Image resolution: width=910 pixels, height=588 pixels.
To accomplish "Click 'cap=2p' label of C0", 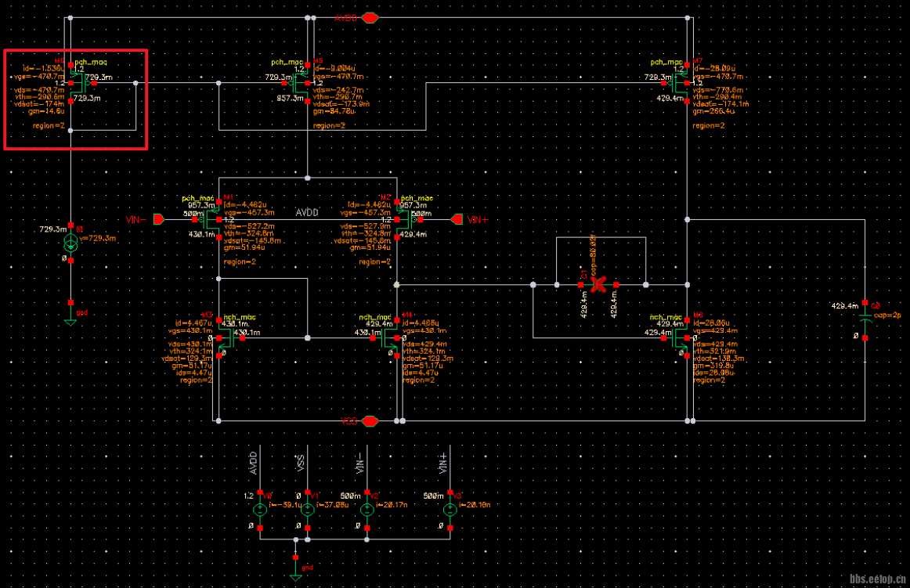I will [887, 316].
